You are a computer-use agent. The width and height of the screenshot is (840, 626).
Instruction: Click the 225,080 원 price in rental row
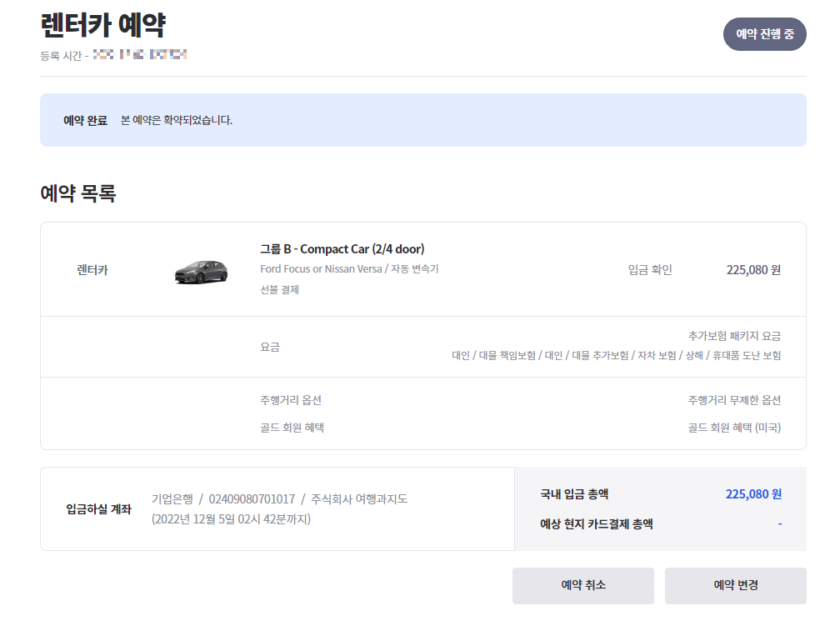coord(753,270)
